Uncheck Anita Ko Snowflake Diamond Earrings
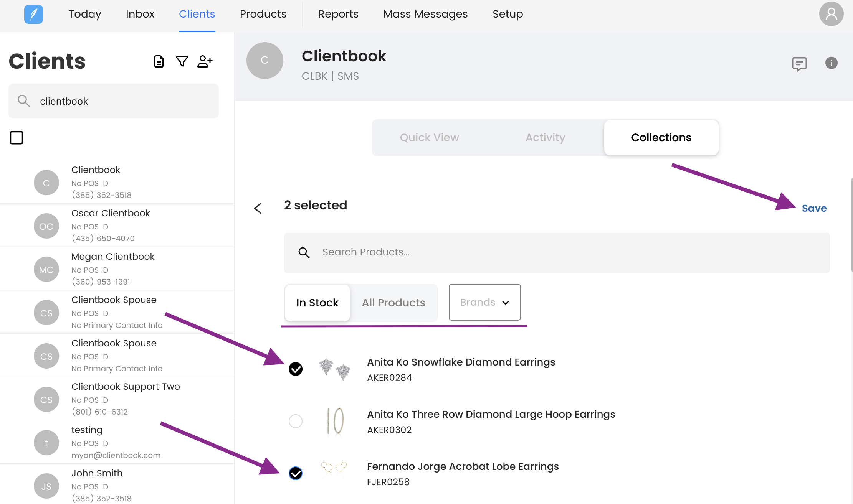853x504 pixels. (296, 369)
